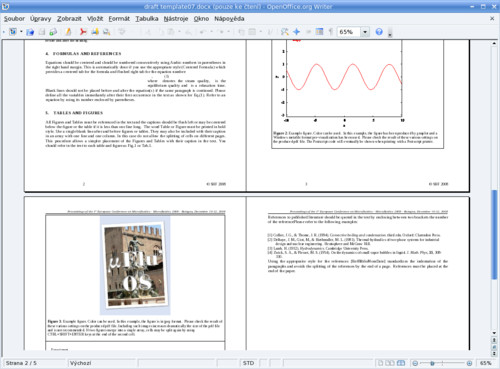Click the scrollbar down arrow

[494, 333]
